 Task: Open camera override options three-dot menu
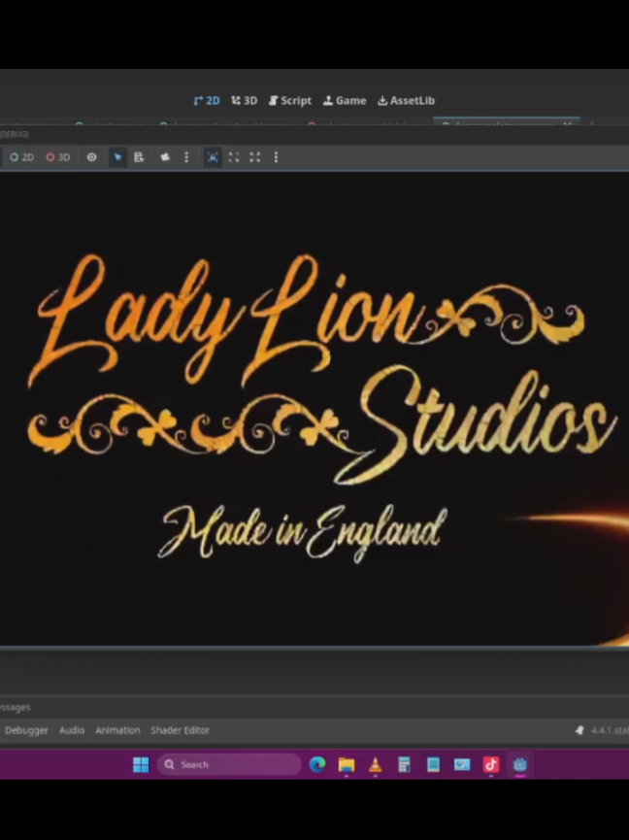click(x=186, y=157)
